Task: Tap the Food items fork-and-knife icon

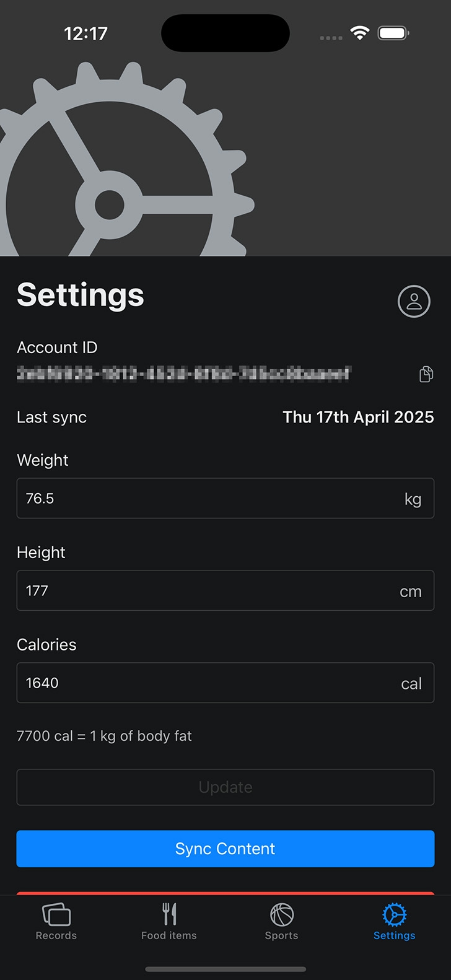Action: [169, 914]
